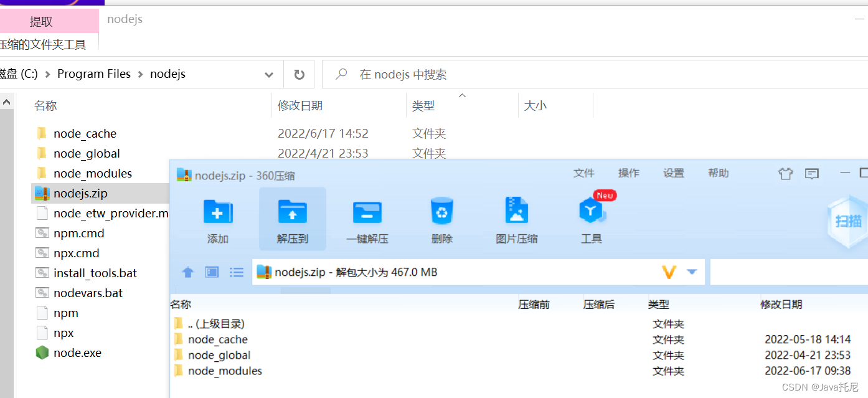Screen dimensions: 868x398
Task: Click the 360压缩 archive path field
Action: [x=478, y=272]
